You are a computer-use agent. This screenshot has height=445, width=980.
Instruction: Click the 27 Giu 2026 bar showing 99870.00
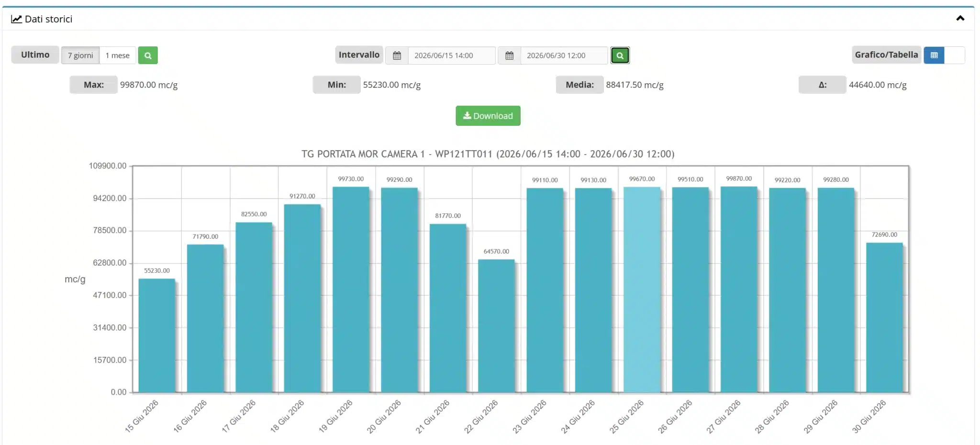click(739, 289)
